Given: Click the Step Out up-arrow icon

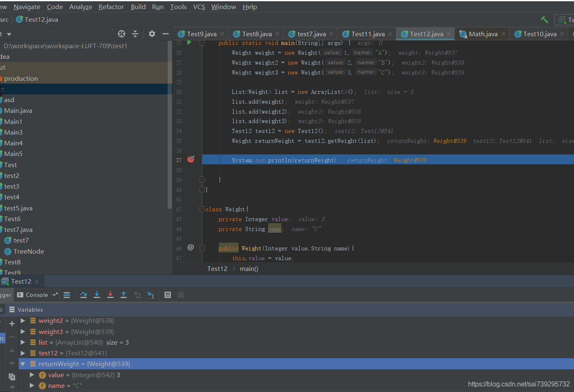Looking at the screenshot, I should pos(124,295).
